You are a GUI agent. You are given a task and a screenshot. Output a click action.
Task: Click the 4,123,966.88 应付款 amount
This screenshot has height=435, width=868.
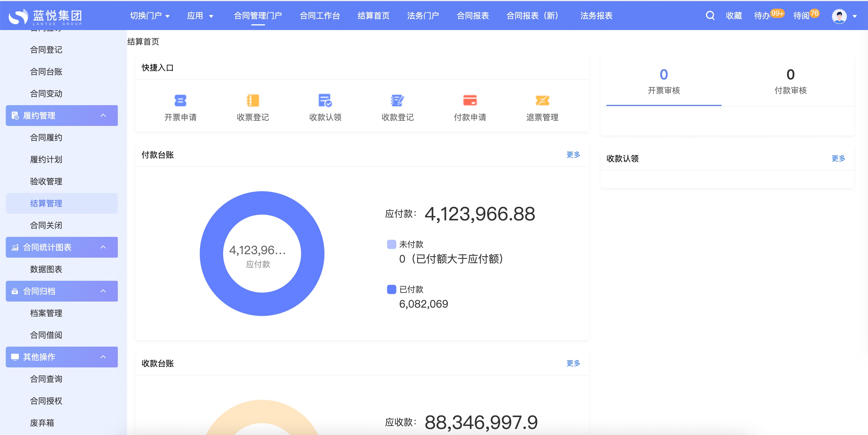coord(480,214)
